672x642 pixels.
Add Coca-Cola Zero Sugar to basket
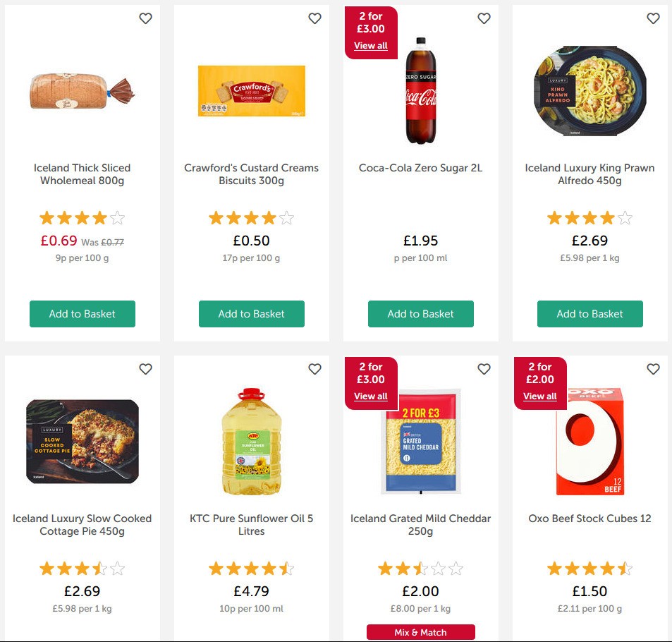pyautogui.click(x=420, y=314)
